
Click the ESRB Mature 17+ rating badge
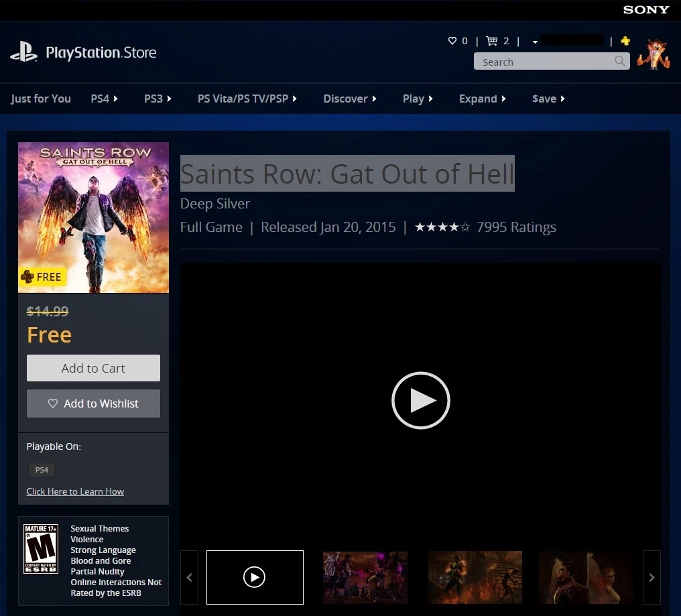point(41,549)
